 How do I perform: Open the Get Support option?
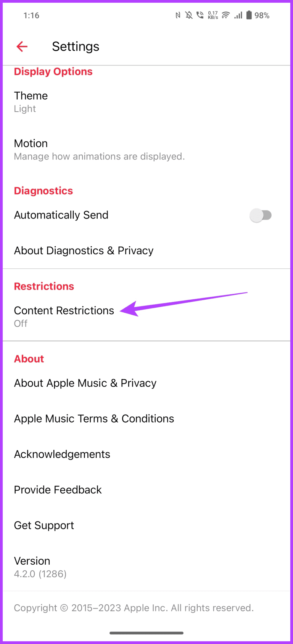point(44,525)
